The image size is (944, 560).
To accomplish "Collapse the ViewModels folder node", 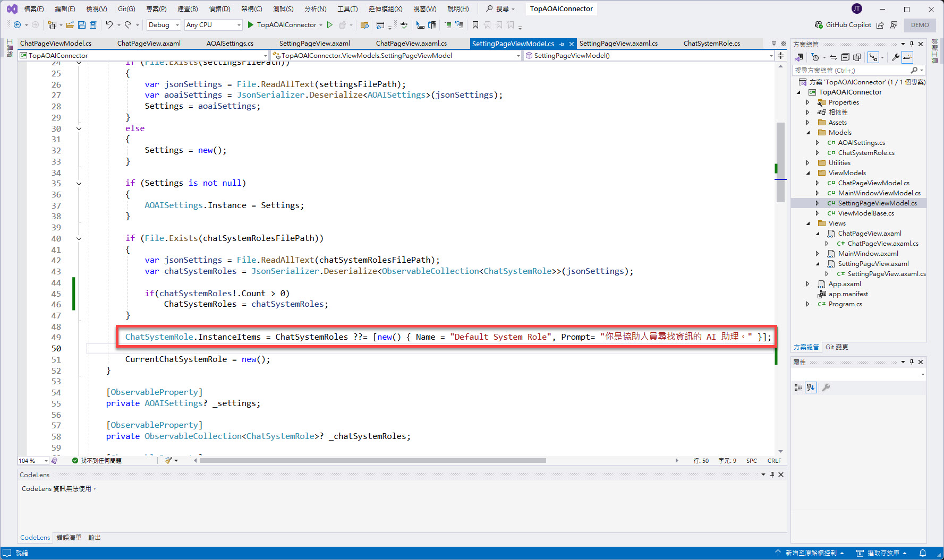I will [808, 173].
